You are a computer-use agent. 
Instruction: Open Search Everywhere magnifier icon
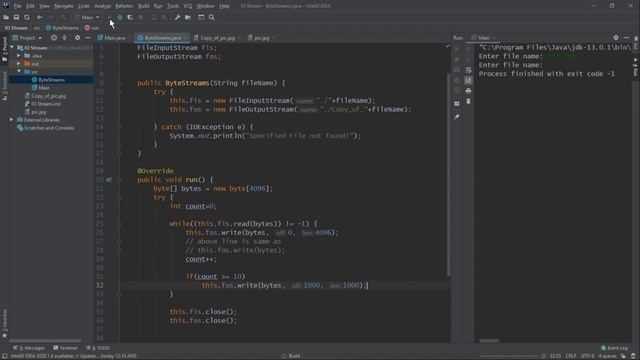(212, 18)
